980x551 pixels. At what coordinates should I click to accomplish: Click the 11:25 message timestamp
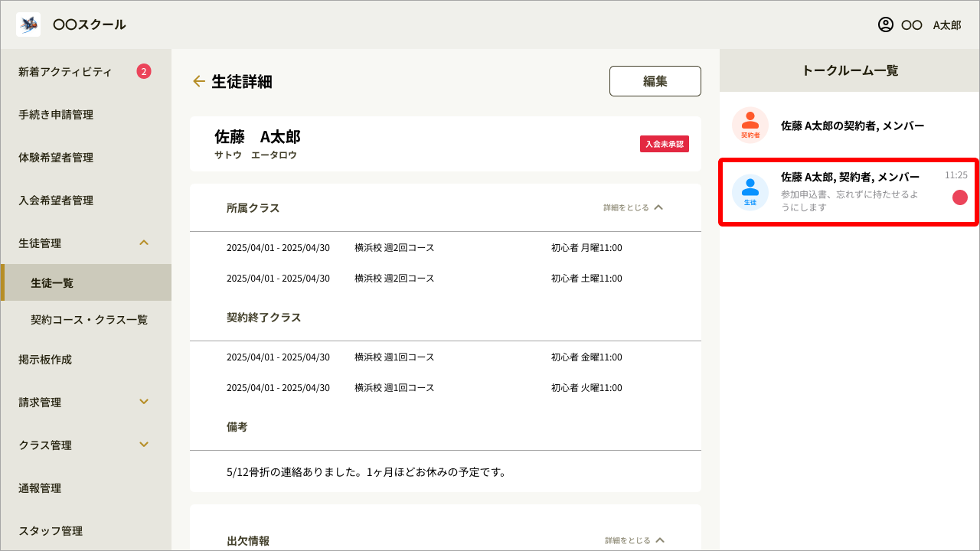tap(956, 175)
